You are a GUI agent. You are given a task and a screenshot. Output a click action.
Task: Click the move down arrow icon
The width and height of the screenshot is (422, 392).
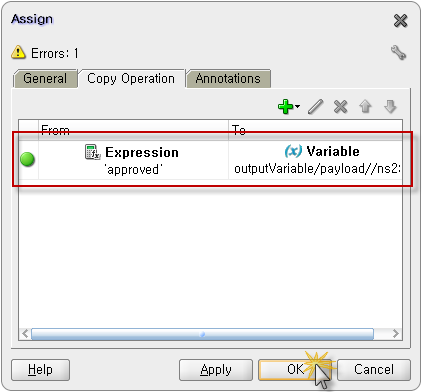(x=390, y=107)
